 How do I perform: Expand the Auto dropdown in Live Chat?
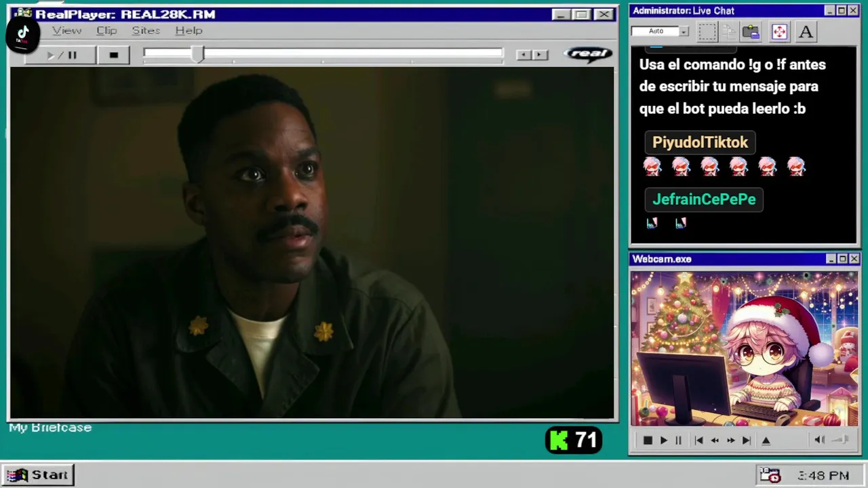point(684,31)
